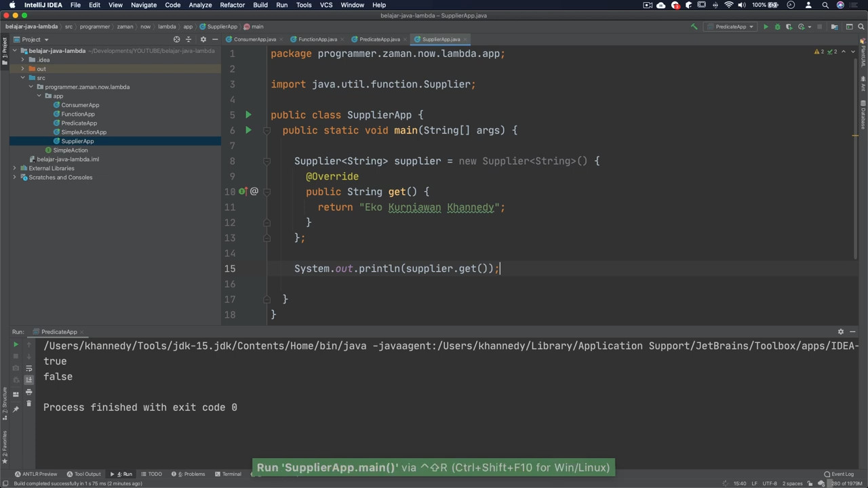
Task: Toggle Event Log tool window
Action: tap(839, 474)
